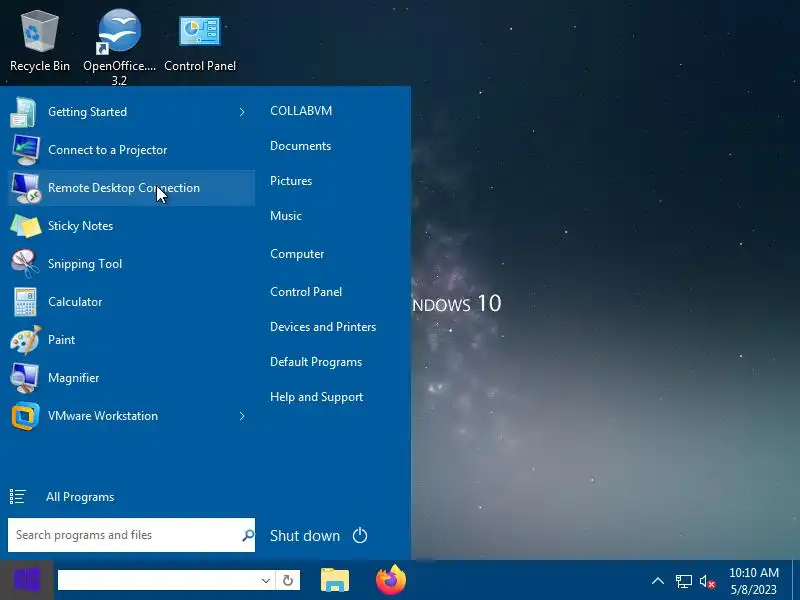
Task: Click the Sticky Notes icon
Action: 26,226
